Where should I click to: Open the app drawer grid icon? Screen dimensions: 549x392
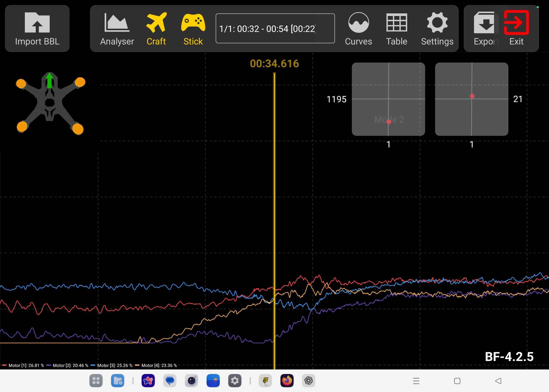(x=96, y=381)
